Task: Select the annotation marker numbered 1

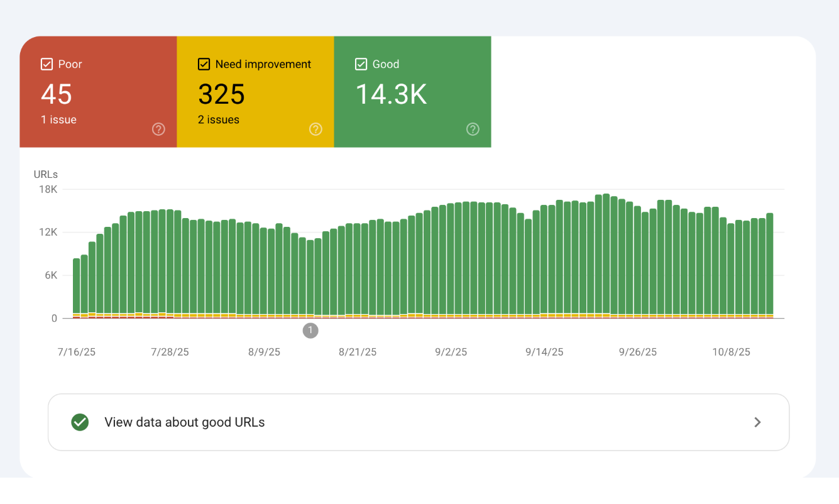Action: pyautogui.click(x=310, y=331)
